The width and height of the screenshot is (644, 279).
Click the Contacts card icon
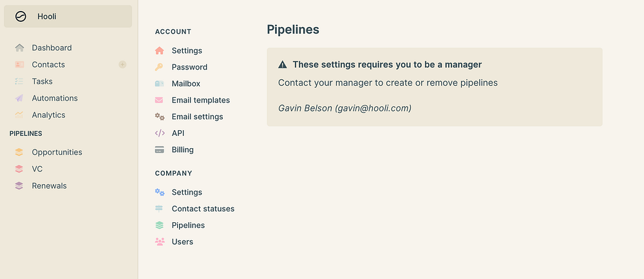(x=19, y=64)
